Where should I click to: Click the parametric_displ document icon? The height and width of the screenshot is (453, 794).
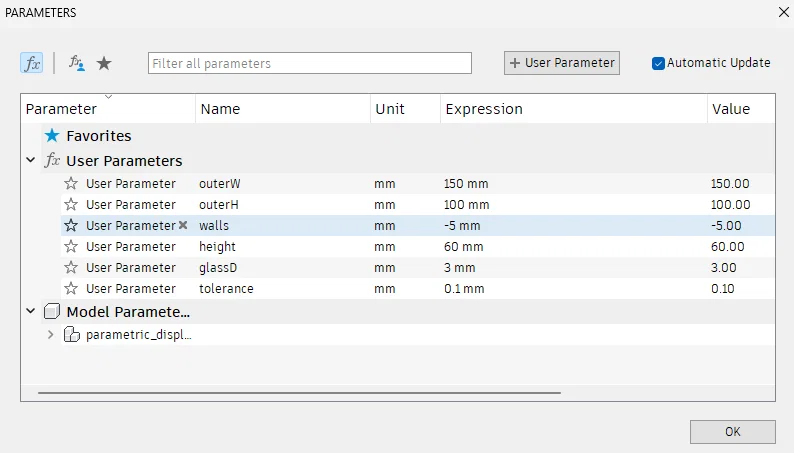72,334
